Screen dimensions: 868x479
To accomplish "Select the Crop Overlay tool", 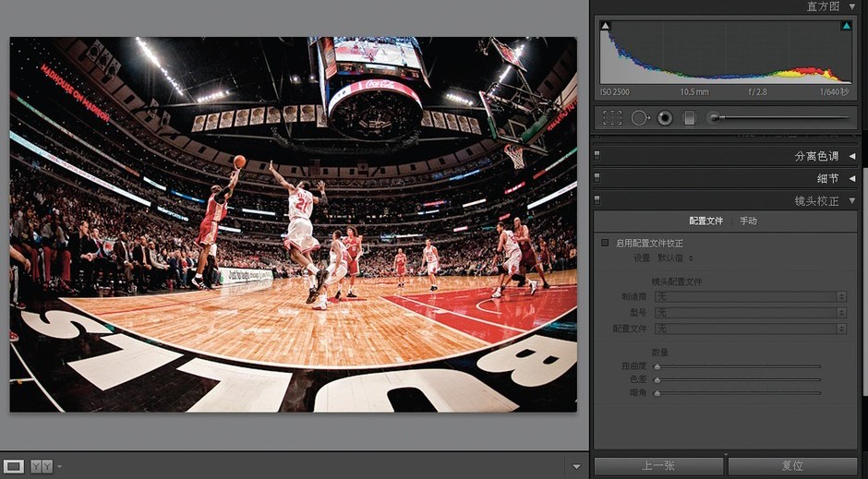I will tap(612, 118).
